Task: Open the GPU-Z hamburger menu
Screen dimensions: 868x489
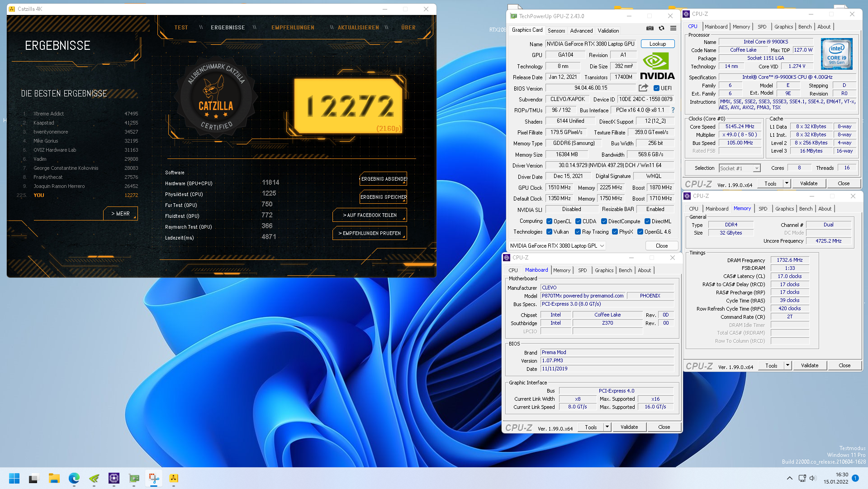Action: (673, 28)
